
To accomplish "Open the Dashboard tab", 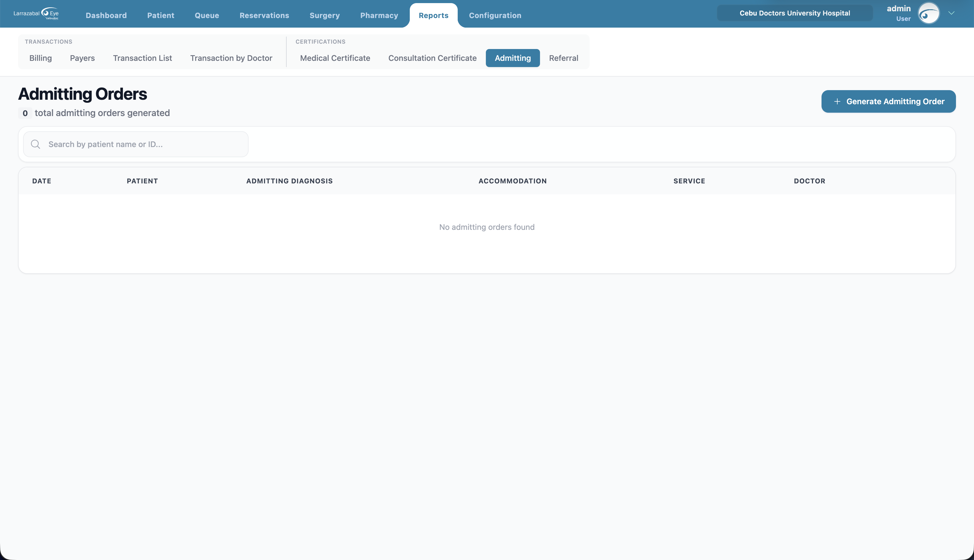I will point(106,15).
